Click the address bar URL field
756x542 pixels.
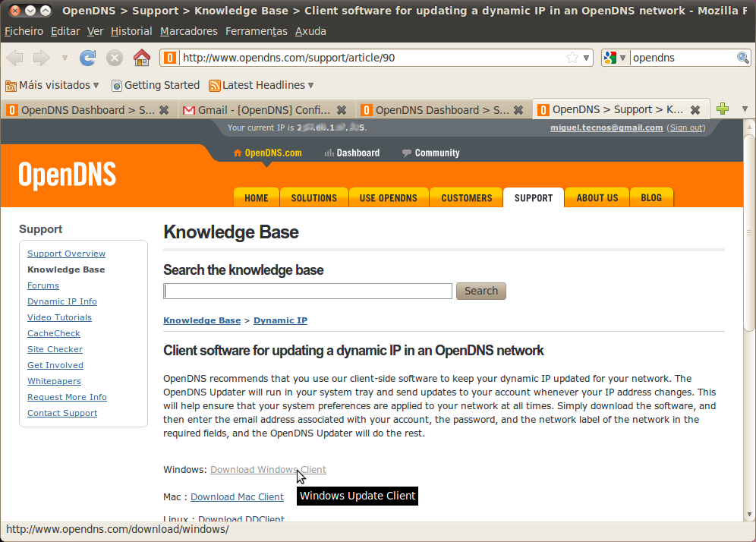point(372,58)
